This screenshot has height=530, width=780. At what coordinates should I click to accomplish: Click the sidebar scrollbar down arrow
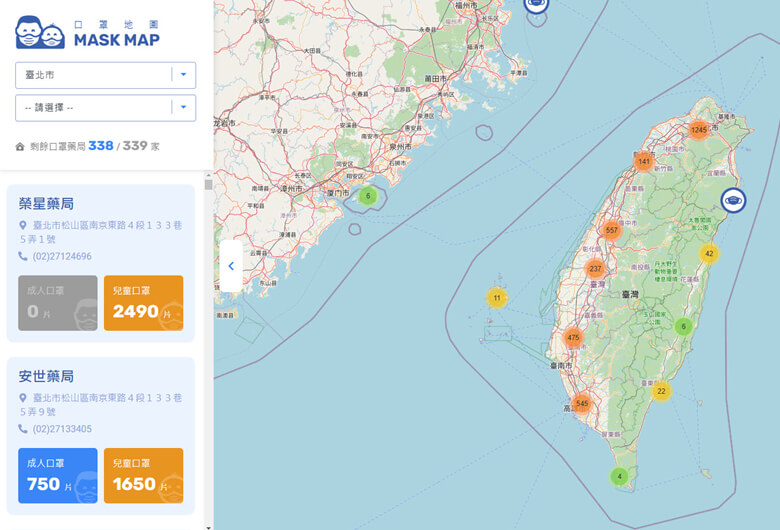[x=208, y=524]
